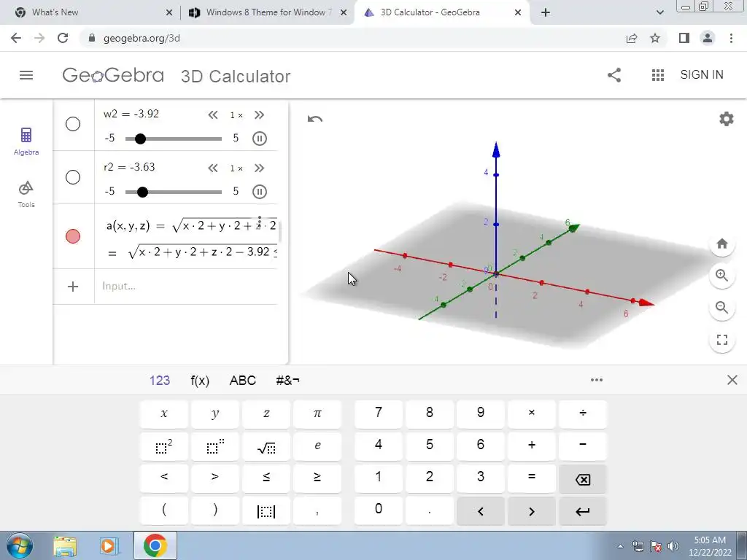Open the Algebra view
Screen dimensions: 747x560
coord(26,141)
